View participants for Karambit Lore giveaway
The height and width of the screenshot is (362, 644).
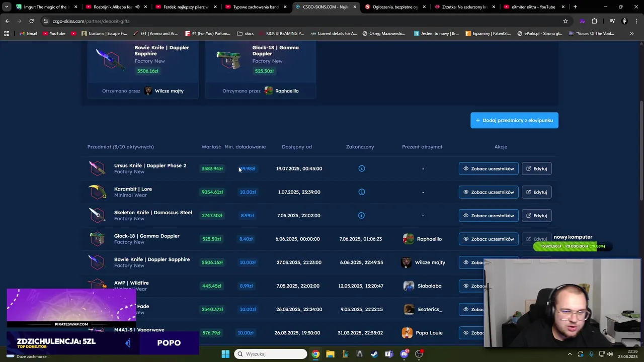pyautogui.click(x=488, y=192)
